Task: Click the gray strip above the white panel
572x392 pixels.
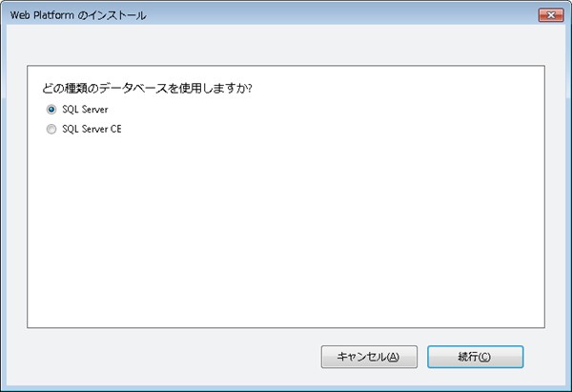Action: 286,48
